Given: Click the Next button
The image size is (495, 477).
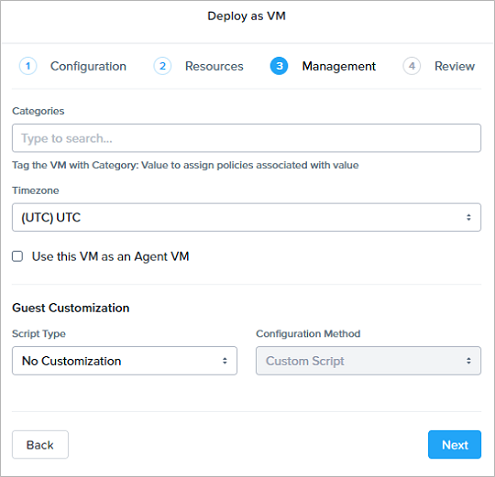Looking at the screenshot, I should click(x=454, y=445).
